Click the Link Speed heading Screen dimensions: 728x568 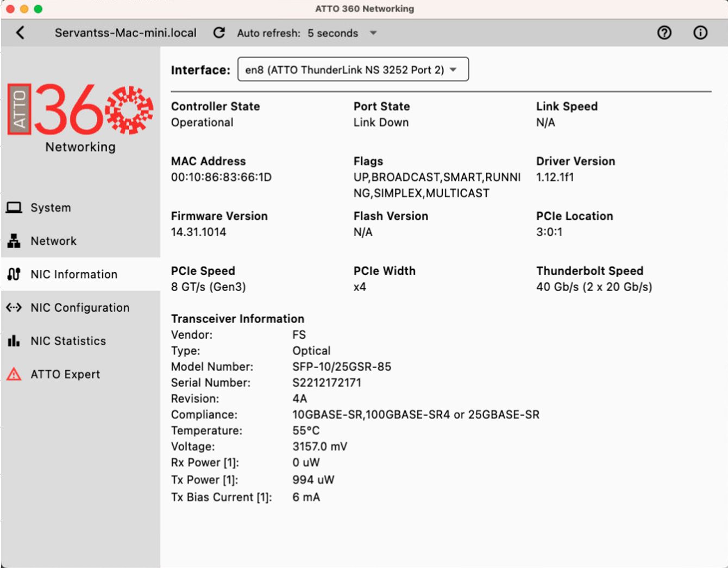pyautogui.click(x=567, y=106)
